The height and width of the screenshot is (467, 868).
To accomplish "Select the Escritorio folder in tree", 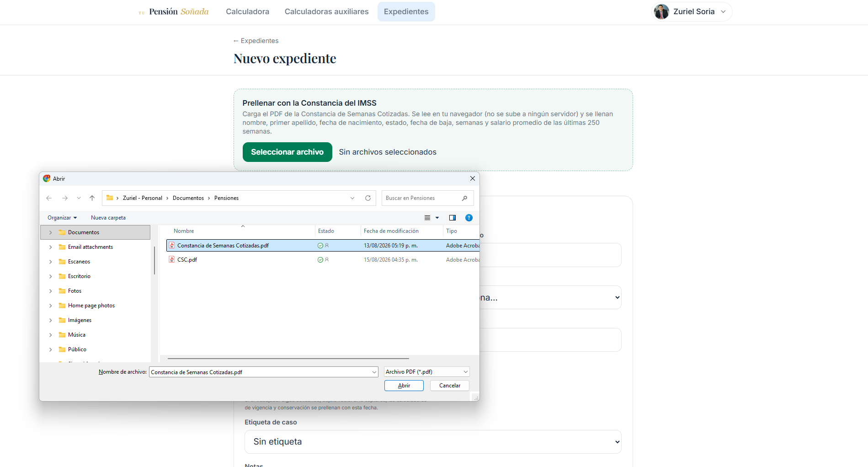I will [79, 276].
